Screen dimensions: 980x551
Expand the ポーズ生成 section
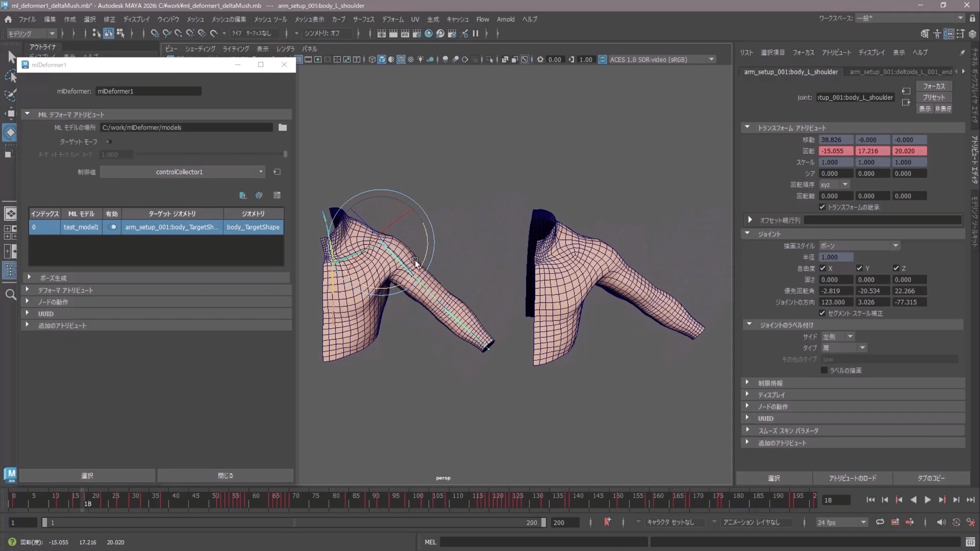29,277
